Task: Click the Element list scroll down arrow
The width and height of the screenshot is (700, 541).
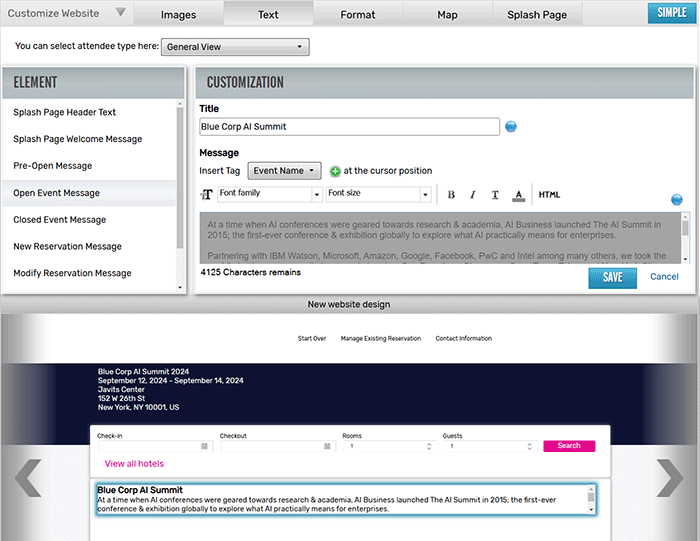Action: tap(180, 288)
